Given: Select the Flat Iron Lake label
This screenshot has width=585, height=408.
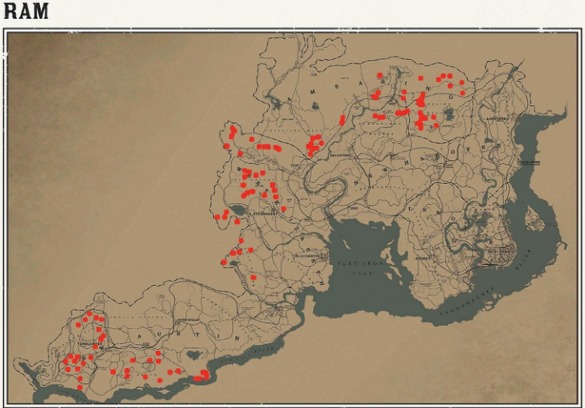Looking at the screenshot, I should [x=361, y=267].
